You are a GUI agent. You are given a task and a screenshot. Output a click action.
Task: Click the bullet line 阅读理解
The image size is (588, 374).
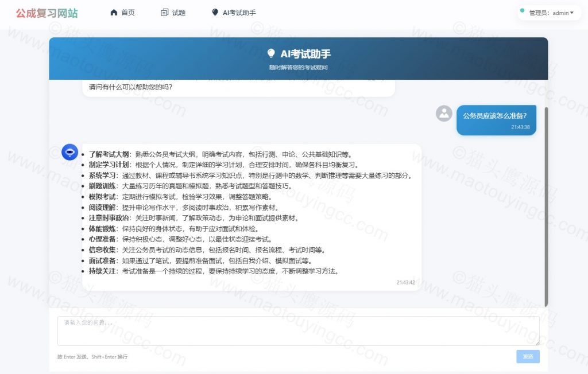[184, 207]
